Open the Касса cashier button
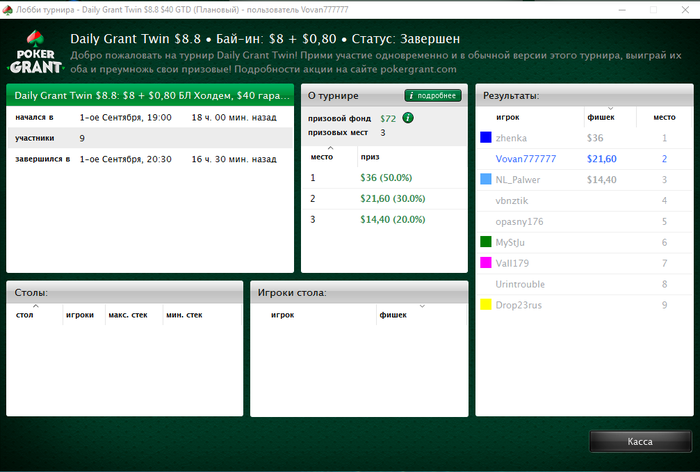Image resolution: width=700 pixels, height=472 pixels. point(640,441)
